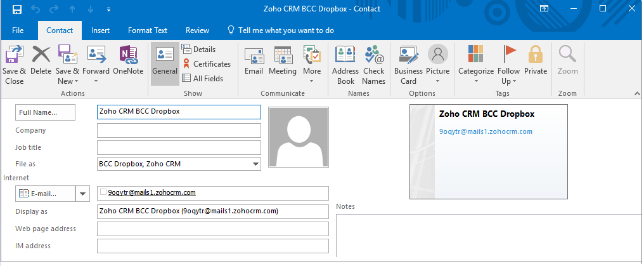The height and width of the screenshot is (266, 644).
Task: Click the Job title input field
Action: (179, 147)
